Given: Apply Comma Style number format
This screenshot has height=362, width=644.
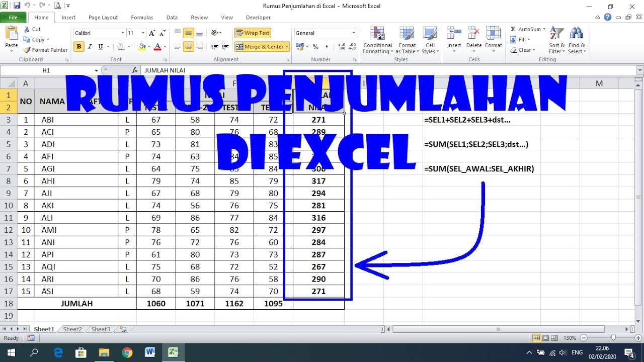Looking at the screenshot, I should pyautogui.click(x=327, y=47).
